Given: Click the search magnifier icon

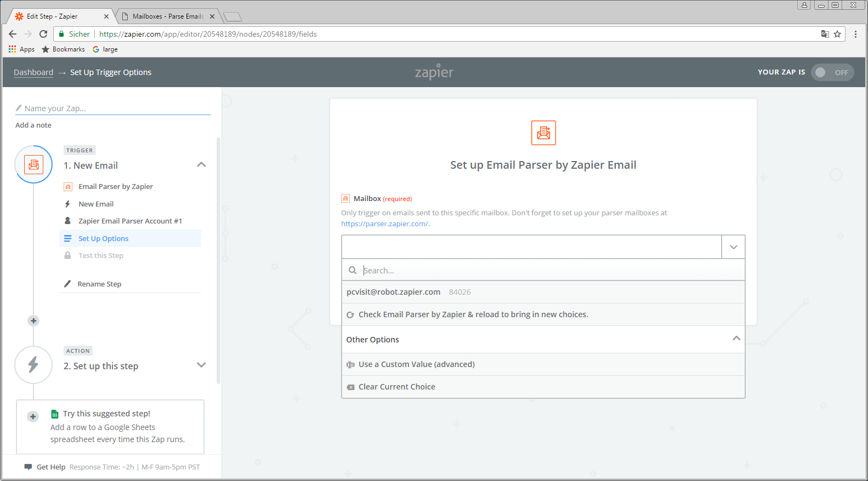Looking at the screenshot, I should click(353, 270).
